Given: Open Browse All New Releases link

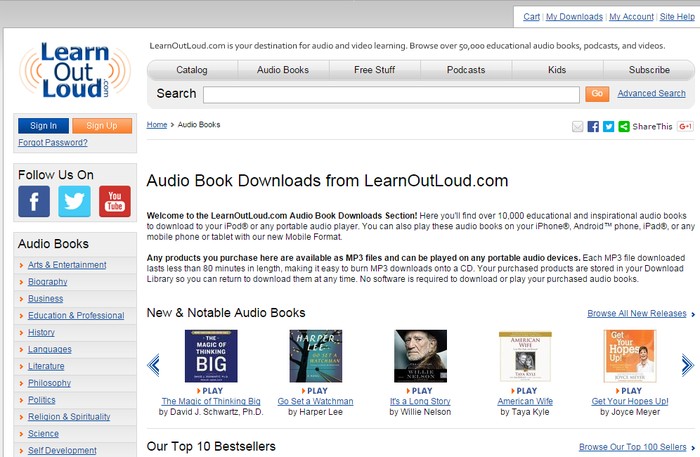Looking at the screenshot, I should [637, 313].
